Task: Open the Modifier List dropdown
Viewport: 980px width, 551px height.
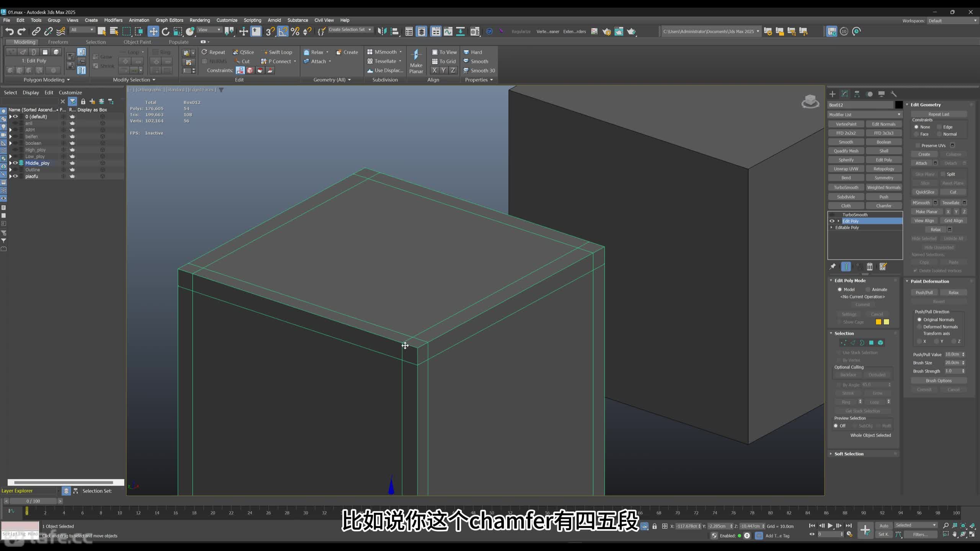Action: click(x=865, y=115)
